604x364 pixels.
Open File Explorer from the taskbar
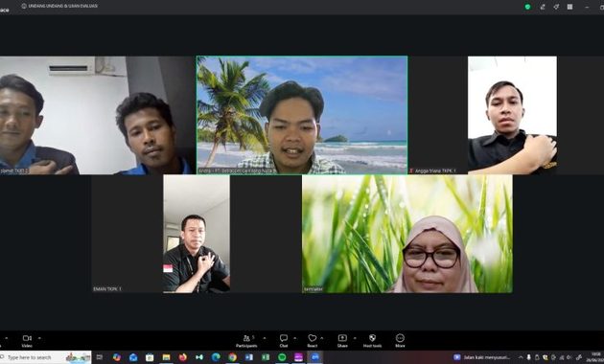click(x=167, y=357)
